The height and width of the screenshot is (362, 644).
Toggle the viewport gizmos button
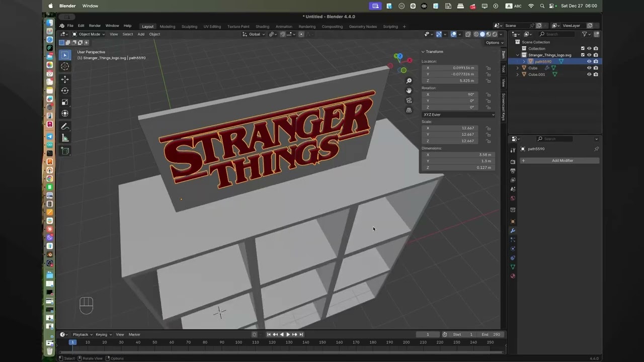(x=439, y=34)
